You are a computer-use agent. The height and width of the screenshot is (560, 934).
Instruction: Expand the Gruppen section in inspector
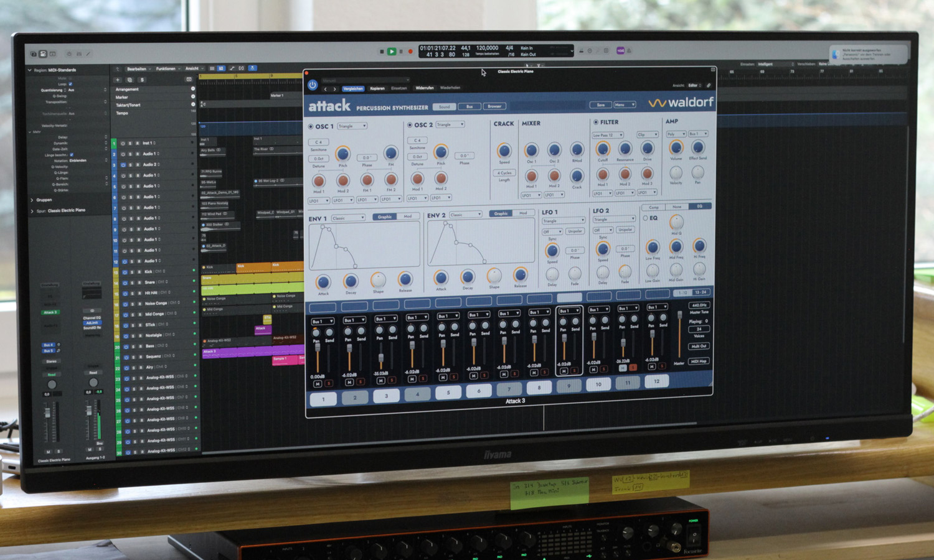point(32,200)
